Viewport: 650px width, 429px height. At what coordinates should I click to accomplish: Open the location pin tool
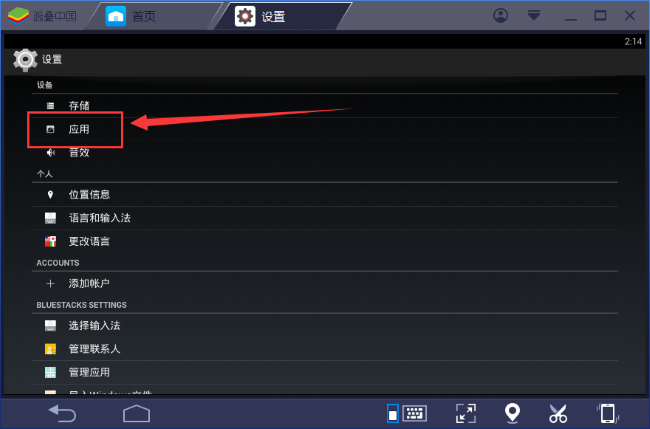512,413
